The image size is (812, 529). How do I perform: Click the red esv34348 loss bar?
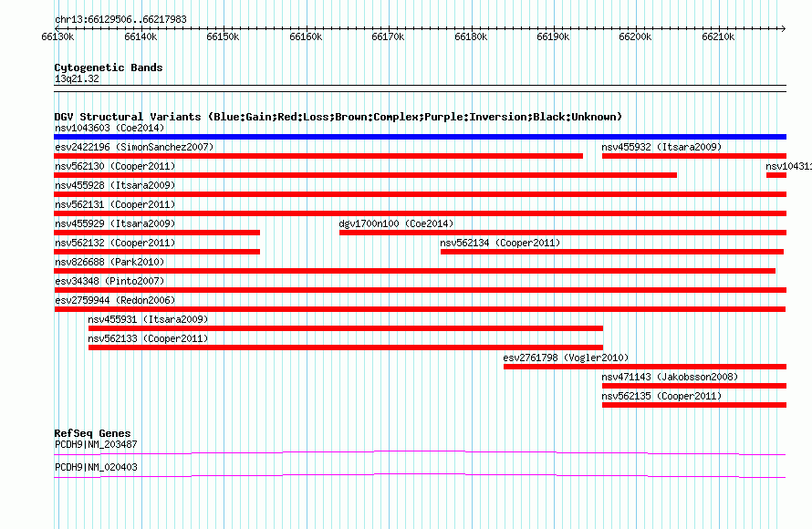[420, 290]
